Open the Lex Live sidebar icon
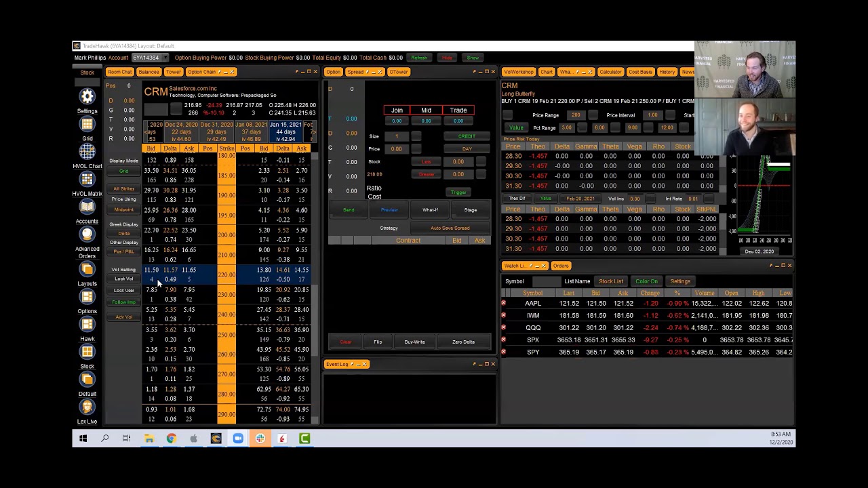868x488 pixels. (87, 407)
